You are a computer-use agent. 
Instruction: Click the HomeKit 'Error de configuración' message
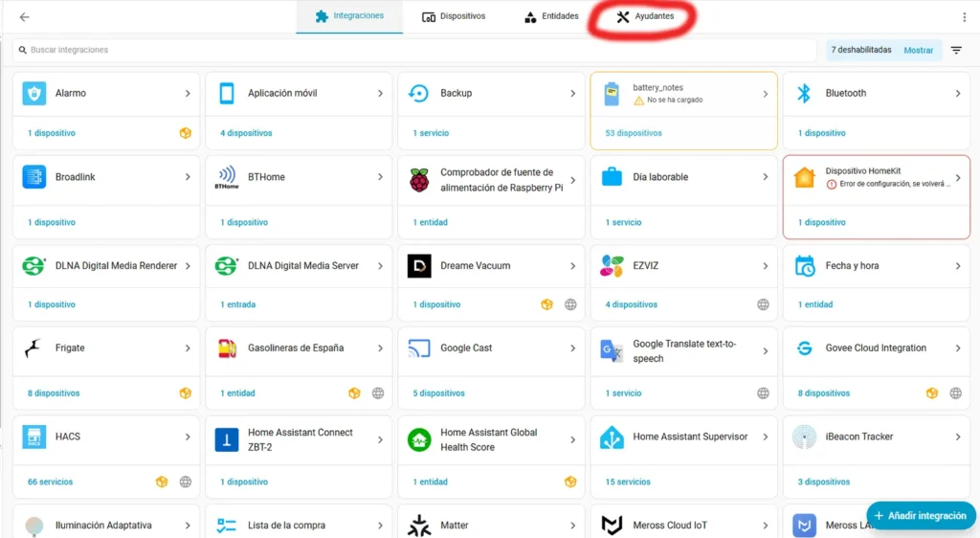(x=895, y=184)
